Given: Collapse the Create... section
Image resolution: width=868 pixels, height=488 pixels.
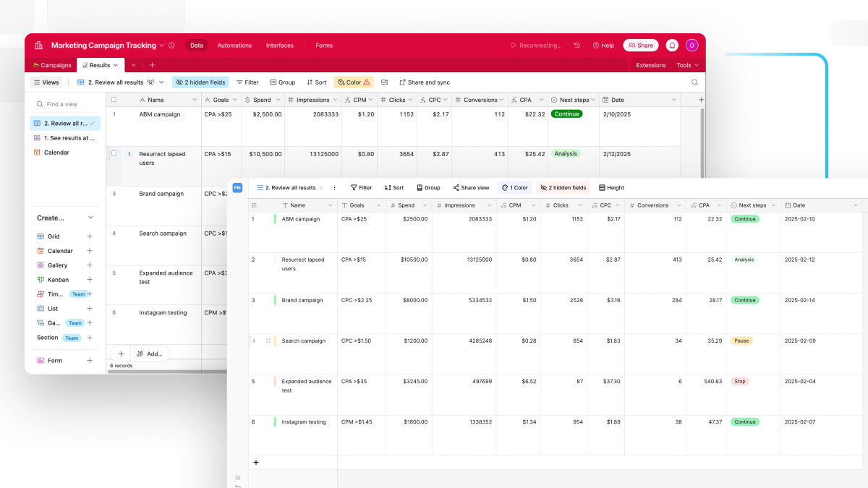Looking at the screenshot, I should pyautogui.click(x=90, y=218).
